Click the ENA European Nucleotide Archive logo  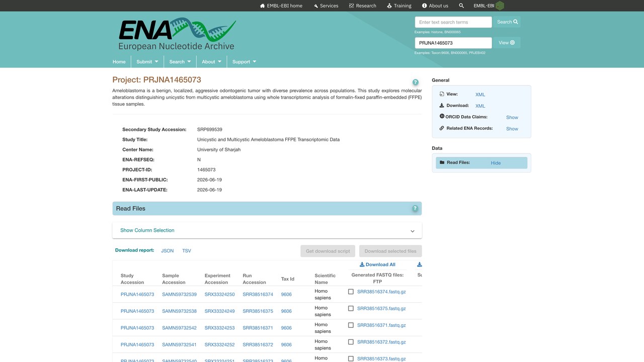pos(177,34)
